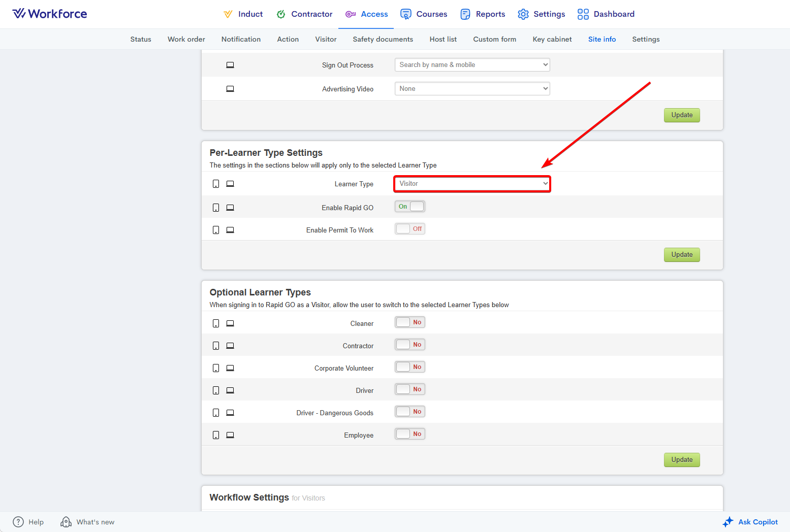The width and height of the screenshot is (790, 532).
Task: Click the kiosk icon in Enable Rapid GO row
Action: tap(230, 208)
